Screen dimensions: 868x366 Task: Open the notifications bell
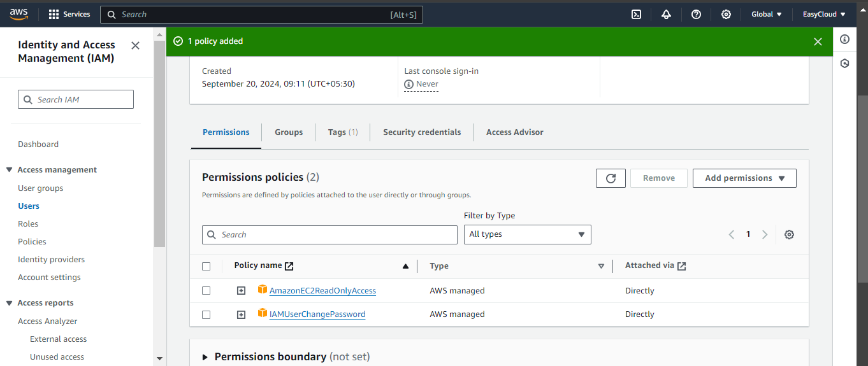coord(666,14)
